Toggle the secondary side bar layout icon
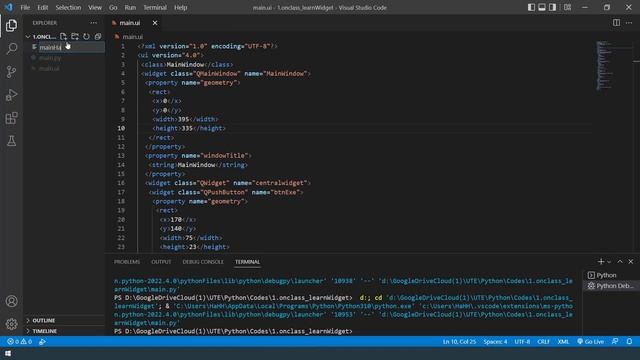This screenshot has width=640, height=360. pyautogui.click(x=552, y=7)
